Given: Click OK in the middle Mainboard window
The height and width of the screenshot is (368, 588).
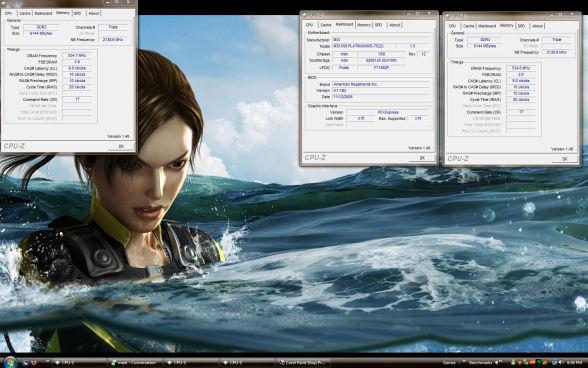Looking at the screenshot, I should click(422, 158).
